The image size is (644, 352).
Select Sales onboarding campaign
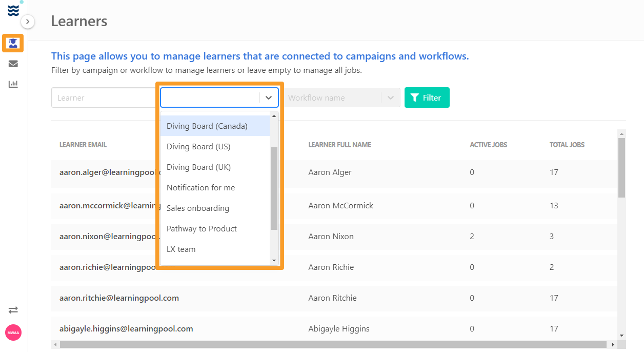coord(197,208)
